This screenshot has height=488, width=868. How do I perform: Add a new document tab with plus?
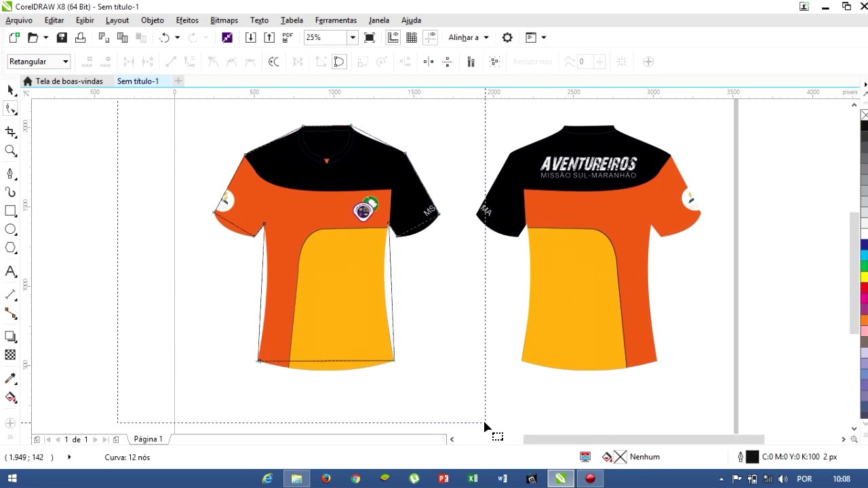coord(178,81)
